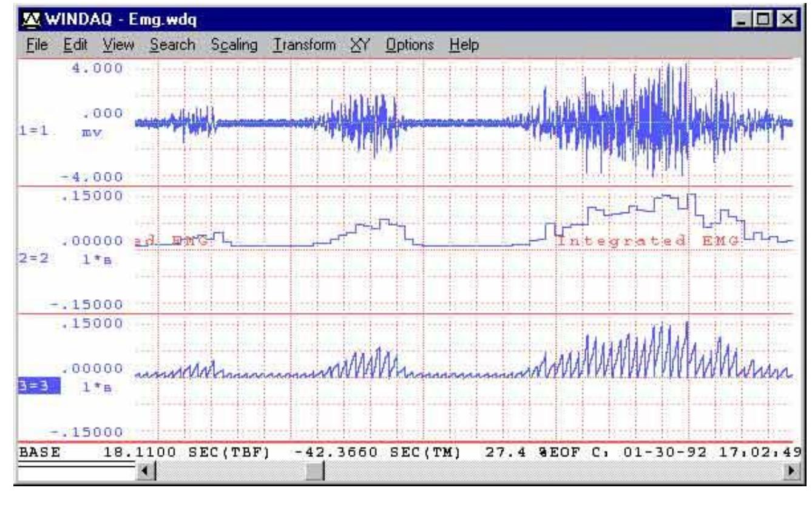Click the -4.000 lower scale value of channel 1
This screenshot has width=812, height=516.
click(x=93, y=178)
